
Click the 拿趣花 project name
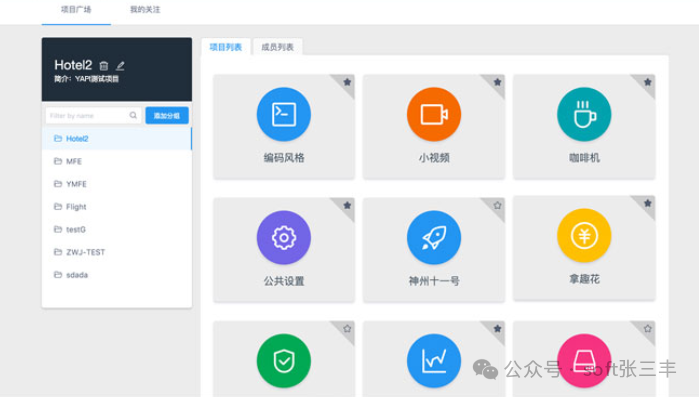[584, 279]
